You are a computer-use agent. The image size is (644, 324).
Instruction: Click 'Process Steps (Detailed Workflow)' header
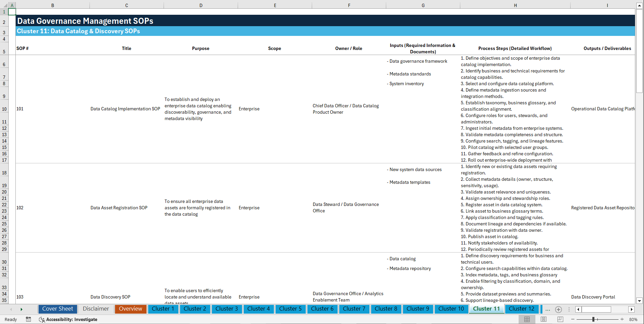(515, 49)
